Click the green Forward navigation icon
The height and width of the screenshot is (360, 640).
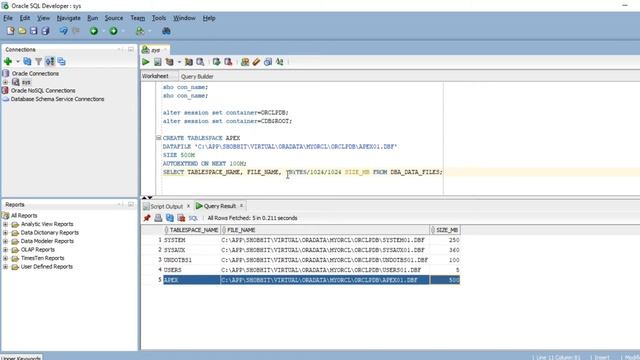coord(113,31)
